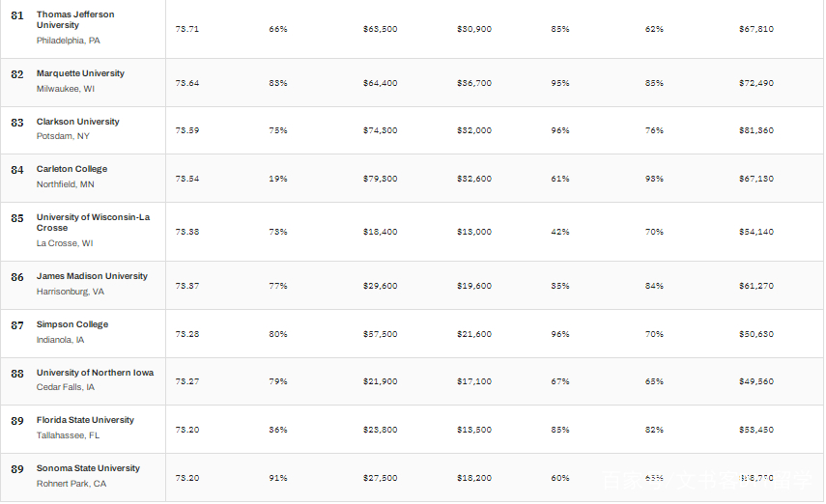Open Thomas Jefferson University link
The width and height of the screenshot is (826, 504).
tap(75, 19)
